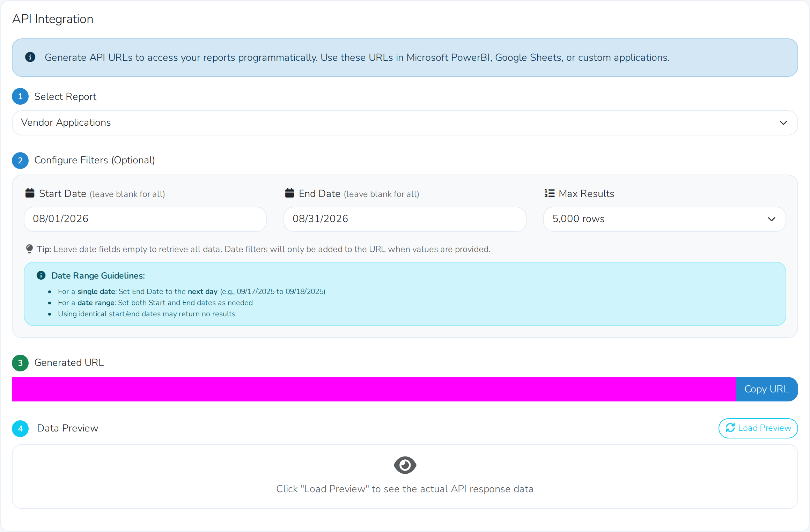Click the 'Data Preview' step label
Image resolution: width=810 pixels, height=532 pixels.
68,428
